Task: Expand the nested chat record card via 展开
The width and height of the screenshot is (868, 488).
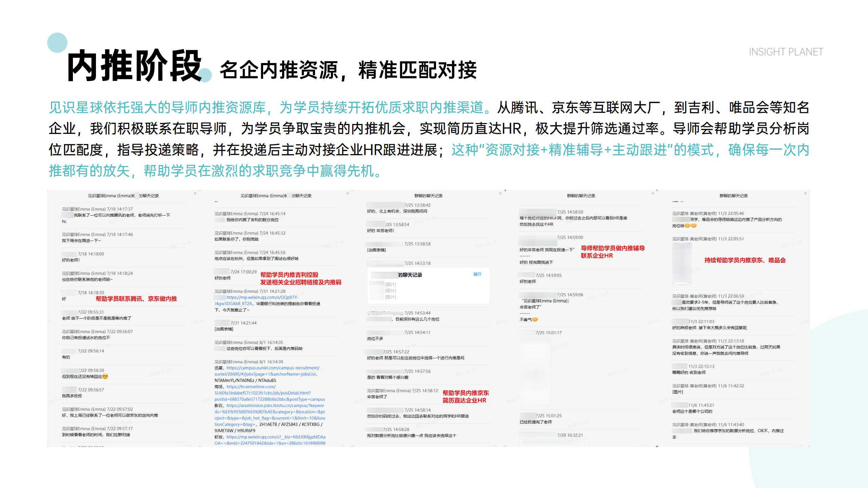Action: pos(477,274)
